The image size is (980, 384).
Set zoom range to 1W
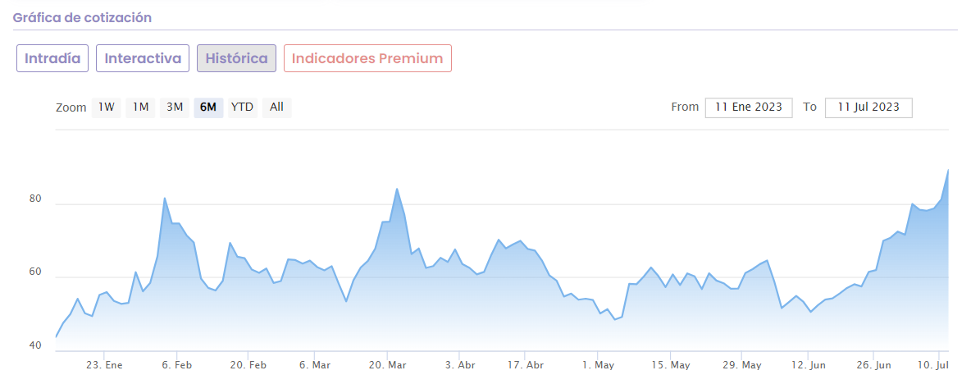(x=106, y=107)
